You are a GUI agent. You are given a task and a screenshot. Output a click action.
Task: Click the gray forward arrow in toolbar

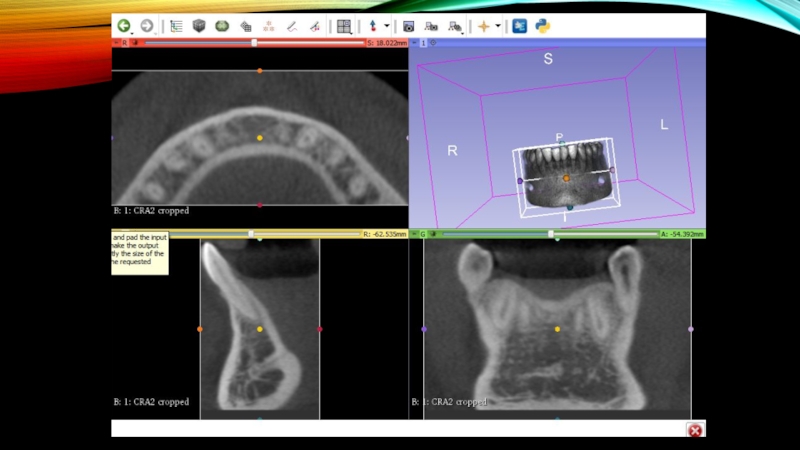pyautogui.click(x=147, y=26)
